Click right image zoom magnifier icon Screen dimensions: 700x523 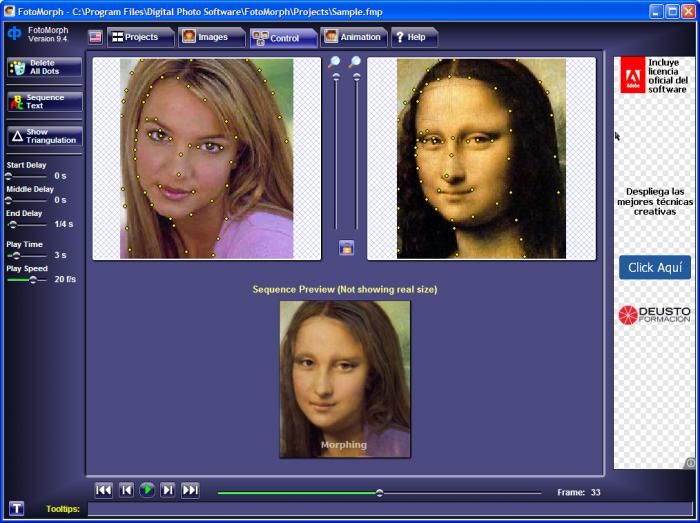pyautogui.click(x=354, y=62)
